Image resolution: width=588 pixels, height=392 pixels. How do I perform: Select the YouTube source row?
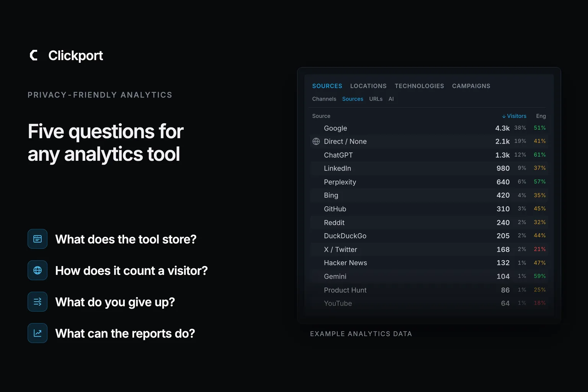pos(429,303)
